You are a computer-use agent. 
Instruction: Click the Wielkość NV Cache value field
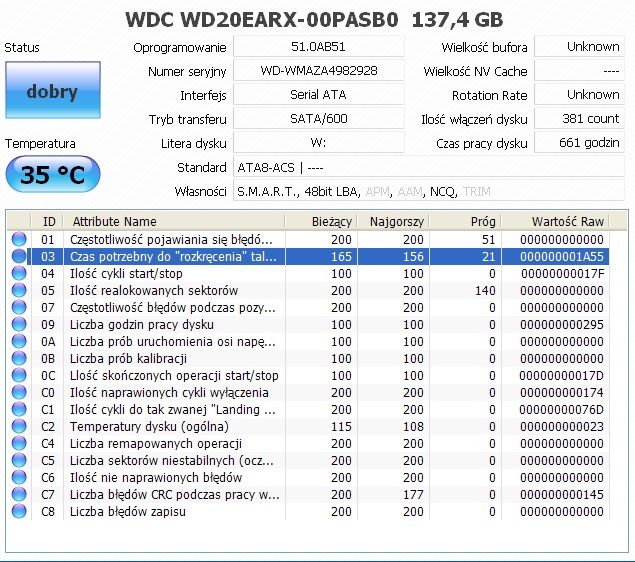[580, 70]
